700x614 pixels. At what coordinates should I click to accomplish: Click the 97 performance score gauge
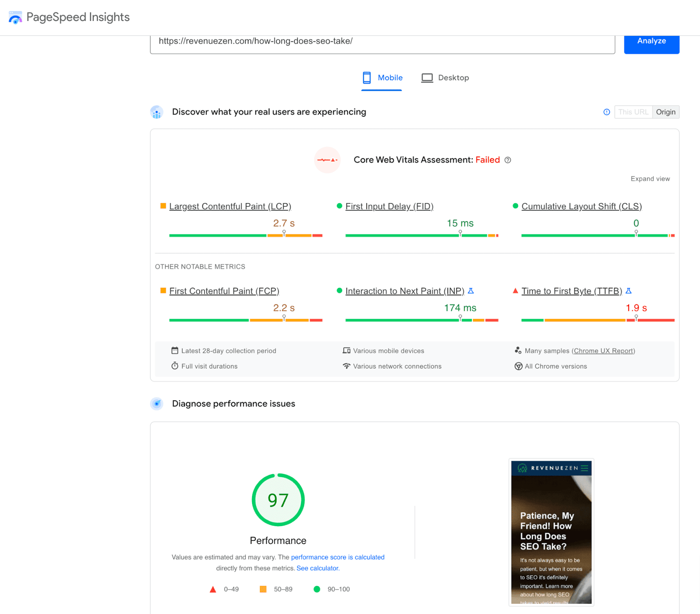point(278,500)
